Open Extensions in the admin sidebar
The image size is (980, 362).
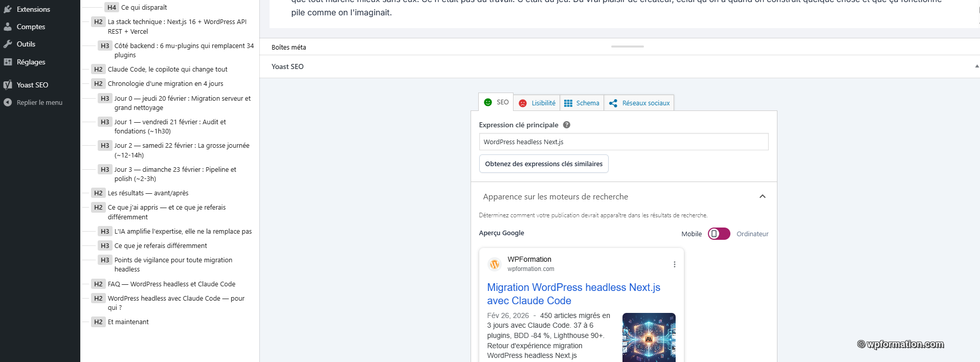click(x=33, y=9)
